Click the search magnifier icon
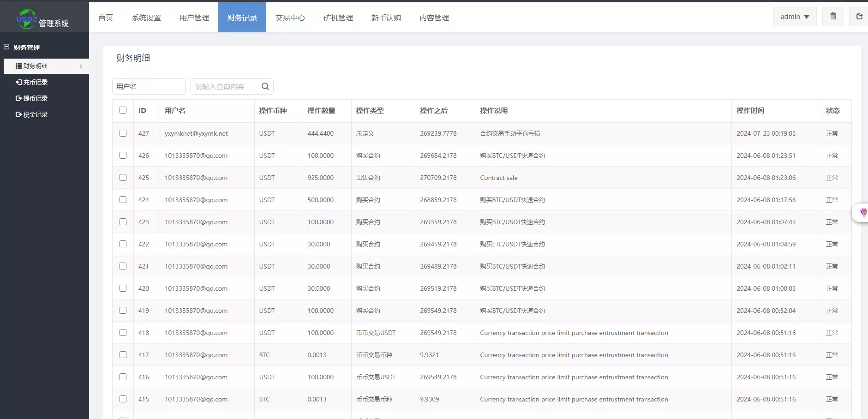 click(x=265, y=86)
